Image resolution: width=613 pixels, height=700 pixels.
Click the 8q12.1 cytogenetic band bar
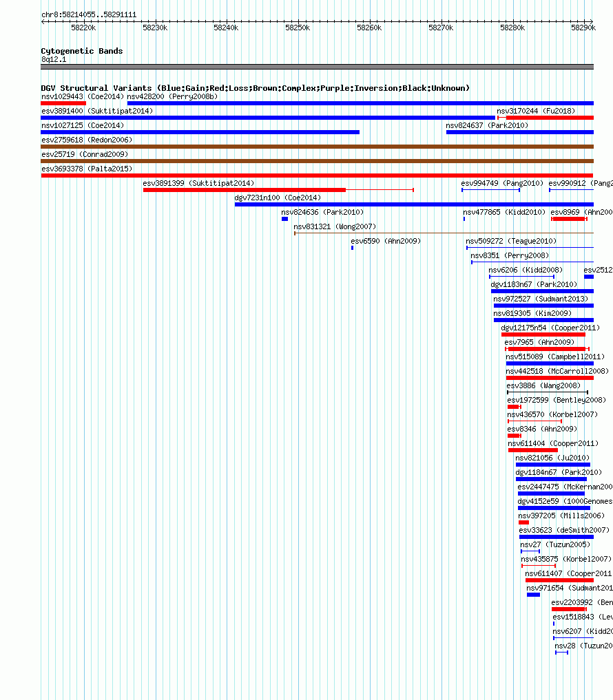pos(318,67)
